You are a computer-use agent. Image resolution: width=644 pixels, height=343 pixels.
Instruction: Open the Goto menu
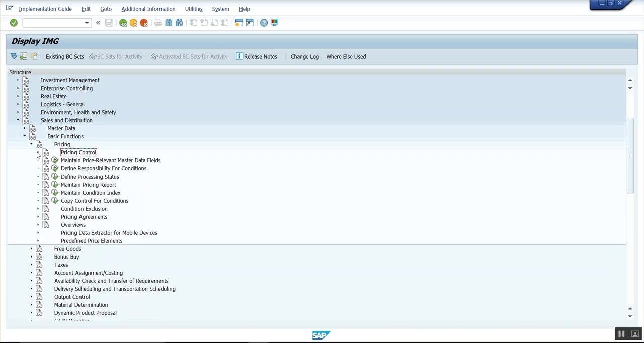tap(106, 9)
